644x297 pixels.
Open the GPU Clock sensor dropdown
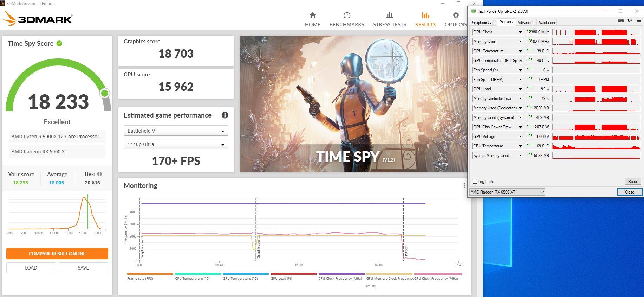pyautogui.click(x=520, y=32)
